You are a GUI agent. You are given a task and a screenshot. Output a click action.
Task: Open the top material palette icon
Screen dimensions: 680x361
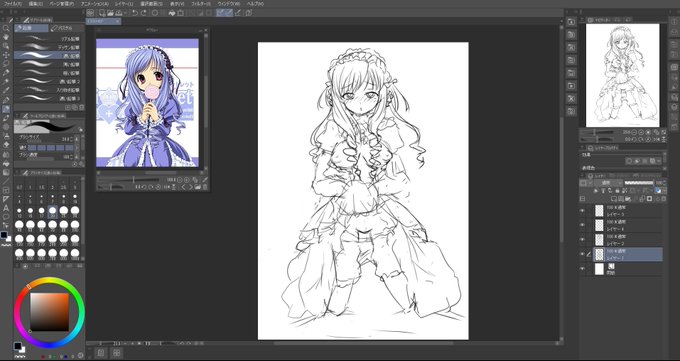tap(572, 21)
